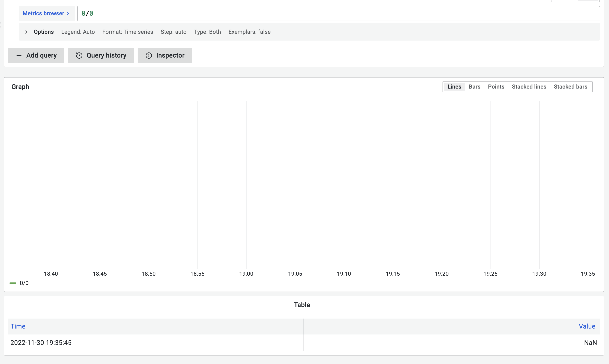
Task: Click the green series marker below the graph
Action: pyautogui.click(x=13, y=283)
